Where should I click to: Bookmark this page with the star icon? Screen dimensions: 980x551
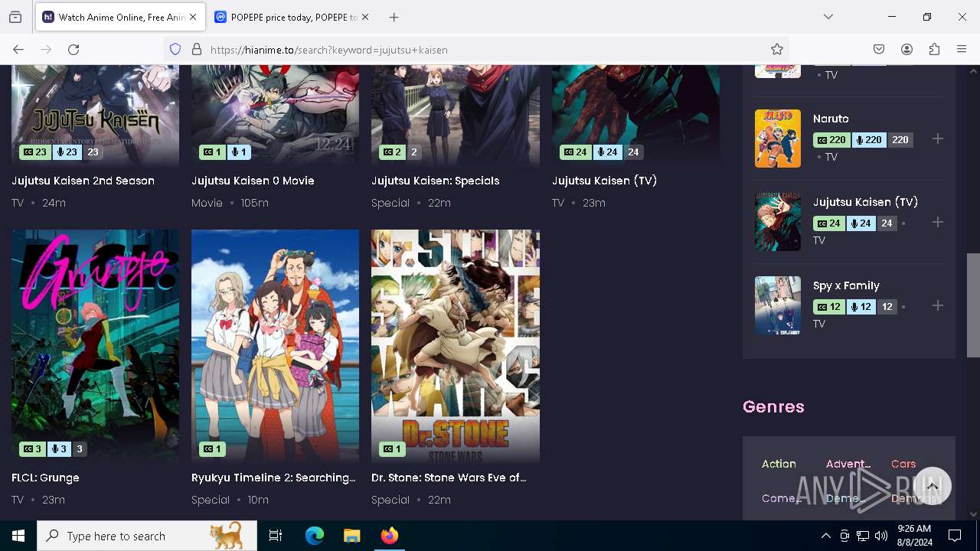777,50
